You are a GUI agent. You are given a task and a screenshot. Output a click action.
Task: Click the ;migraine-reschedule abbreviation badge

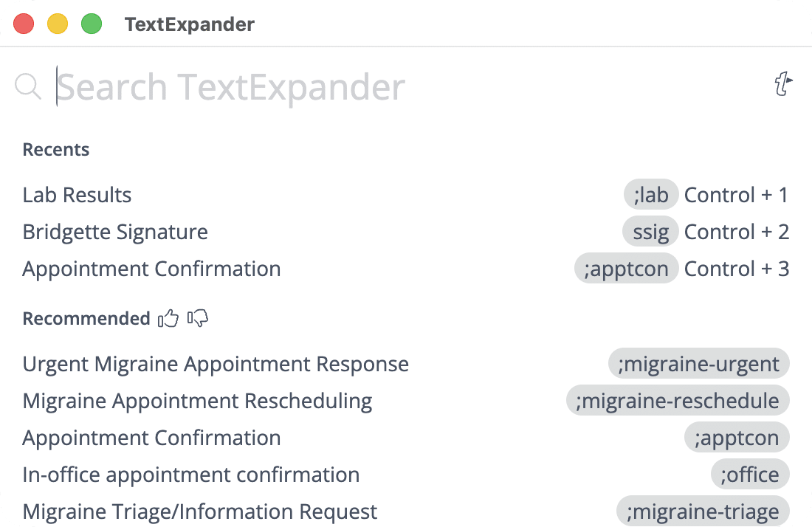tap(678, 402)
